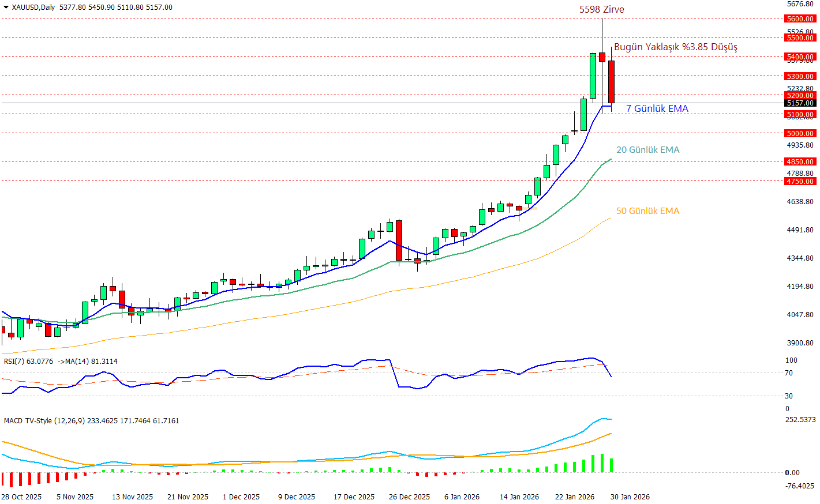Click the red 5300.00 price level tag
The height and width of the screenshot is (504, 820).
[800, 77]
